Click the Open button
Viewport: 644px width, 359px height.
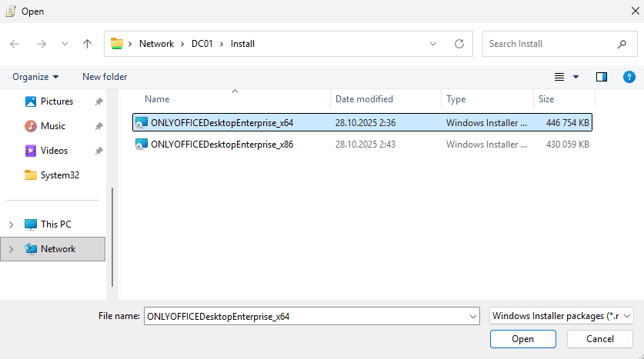523,339
